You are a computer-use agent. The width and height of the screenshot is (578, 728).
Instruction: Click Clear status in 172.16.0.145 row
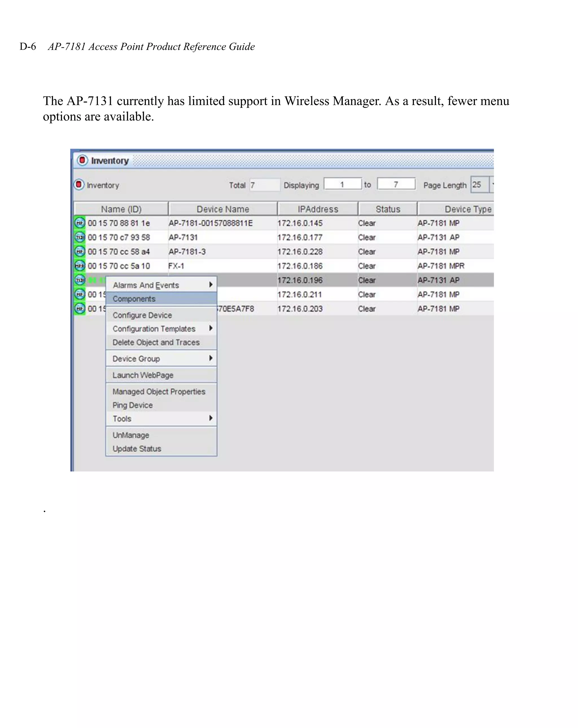367,223
